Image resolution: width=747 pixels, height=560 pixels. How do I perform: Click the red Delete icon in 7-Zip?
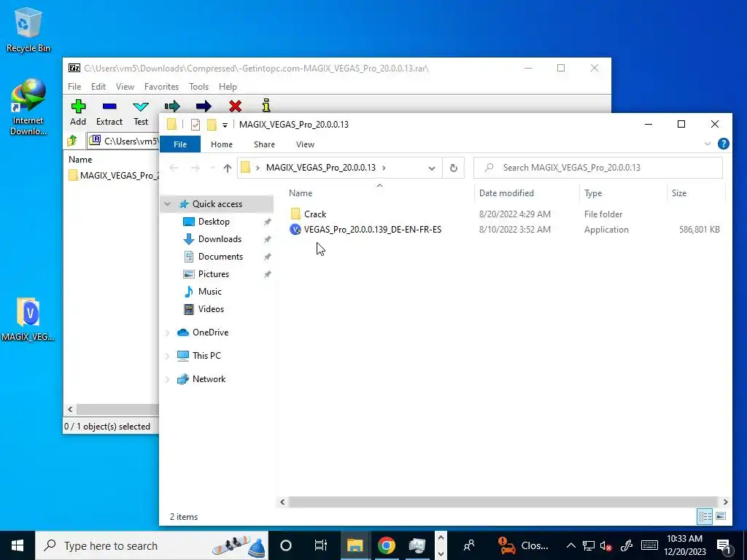click(x=235, y=106)
